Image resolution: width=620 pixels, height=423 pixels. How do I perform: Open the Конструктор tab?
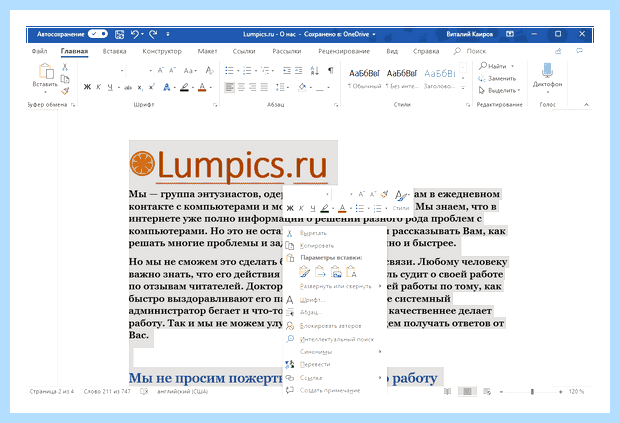[162, 51]
